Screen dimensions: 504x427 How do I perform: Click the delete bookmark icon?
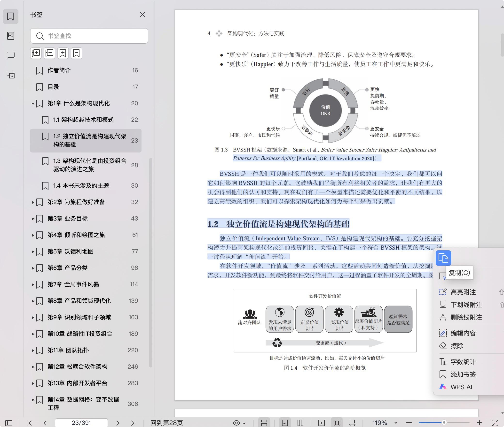click(x=76, y=53)
